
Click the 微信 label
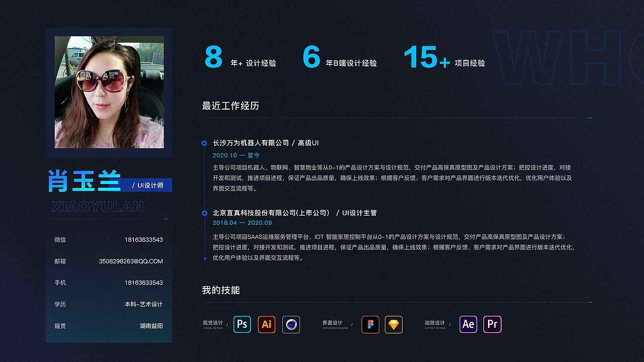(60, 240)
